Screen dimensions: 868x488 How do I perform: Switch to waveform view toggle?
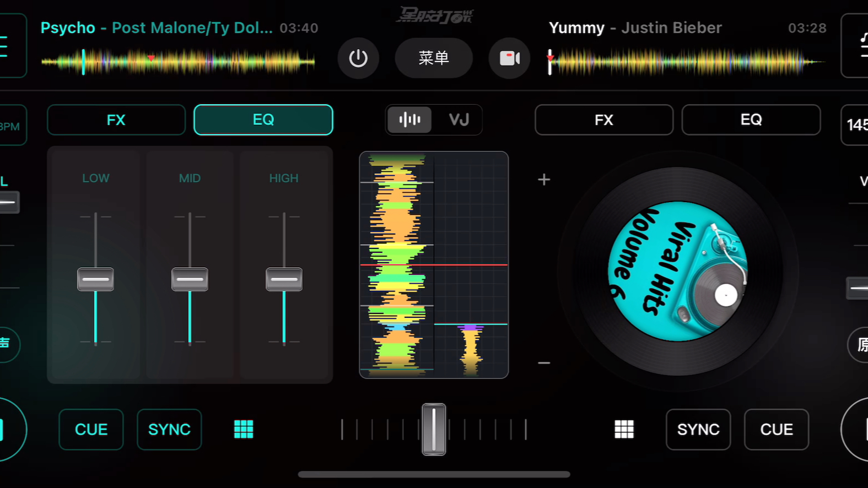coord(409,120)
